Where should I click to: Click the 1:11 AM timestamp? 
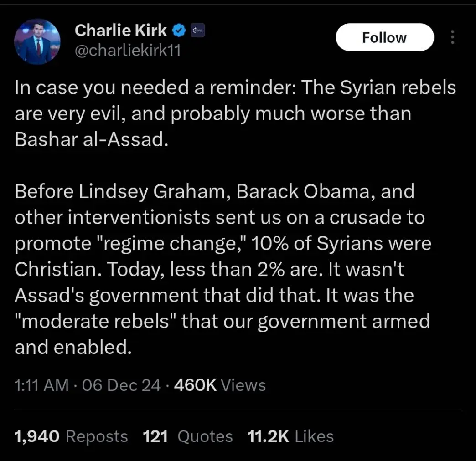click(x=41, y=385)
